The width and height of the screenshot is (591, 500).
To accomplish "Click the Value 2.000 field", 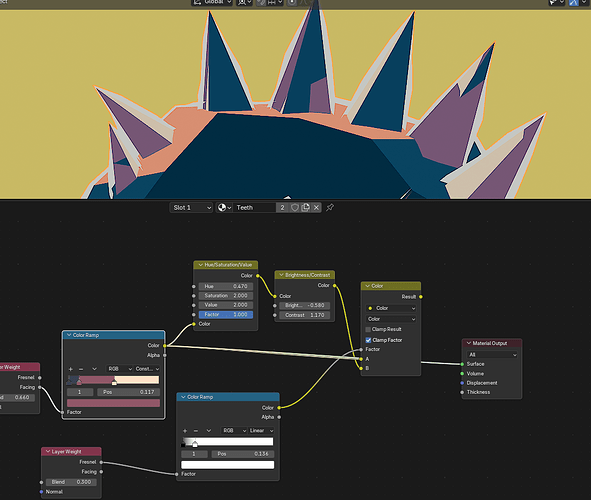I will coord(226,305).
